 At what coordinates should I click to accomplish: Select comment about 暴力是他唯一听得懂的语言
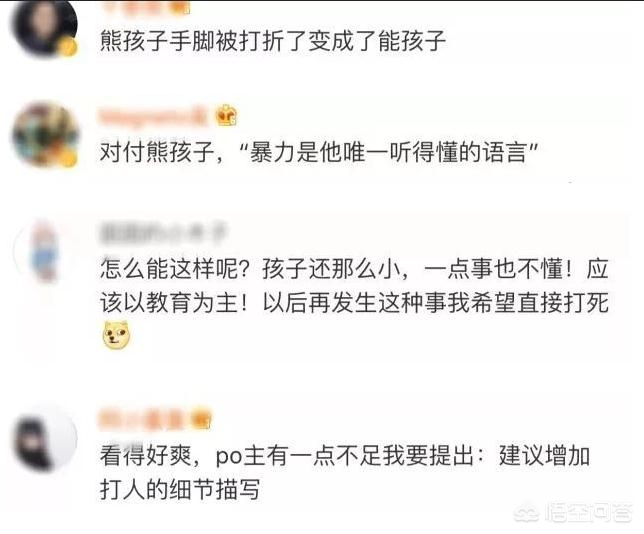pos(319,153)
